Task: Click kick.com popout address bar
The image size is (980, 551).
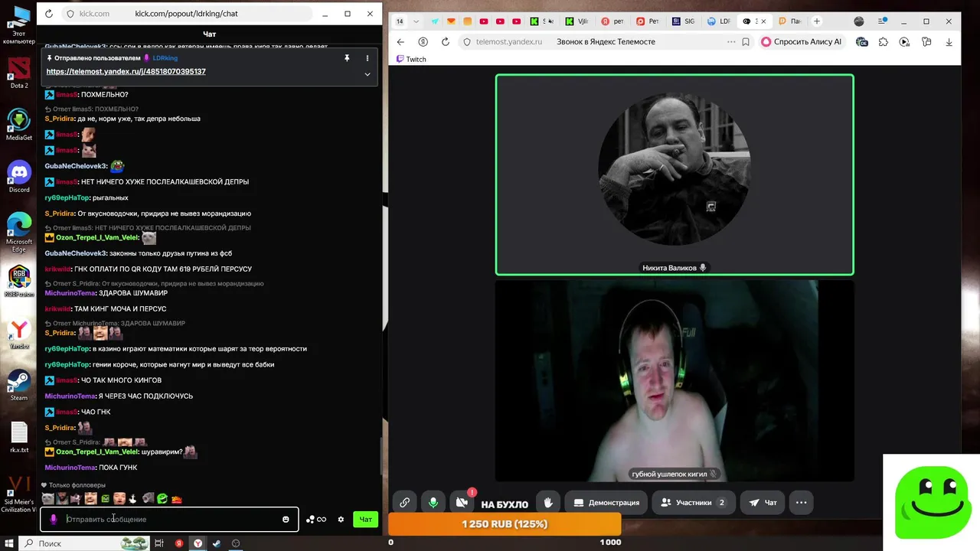Action: tap(186, 14)
